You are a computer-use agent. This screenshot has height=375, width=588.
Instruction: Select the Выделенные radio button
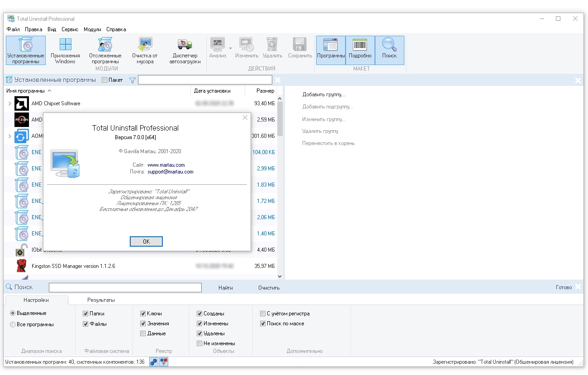pos(13,313)
